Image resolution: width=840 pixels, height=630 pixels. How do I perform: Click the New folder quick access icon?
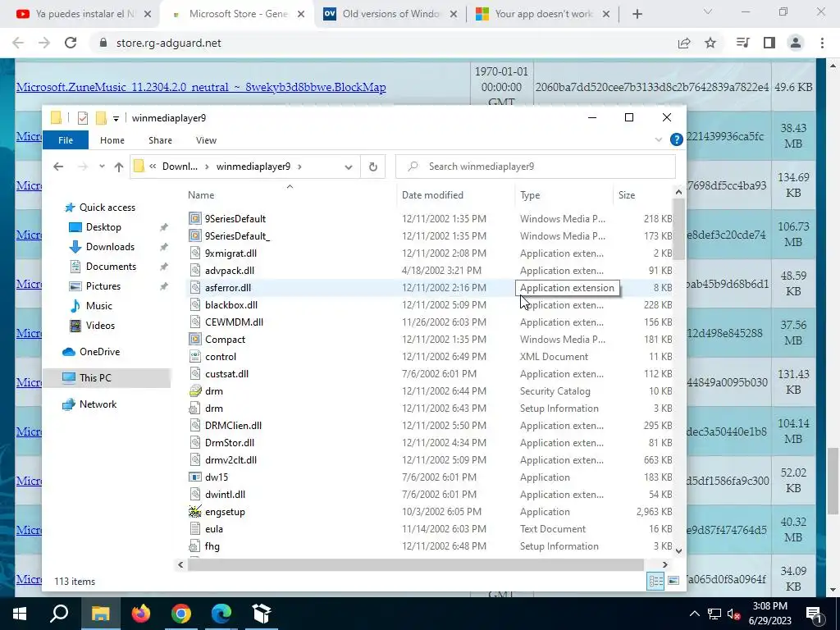pyautogui.click(x=101, y=118)
